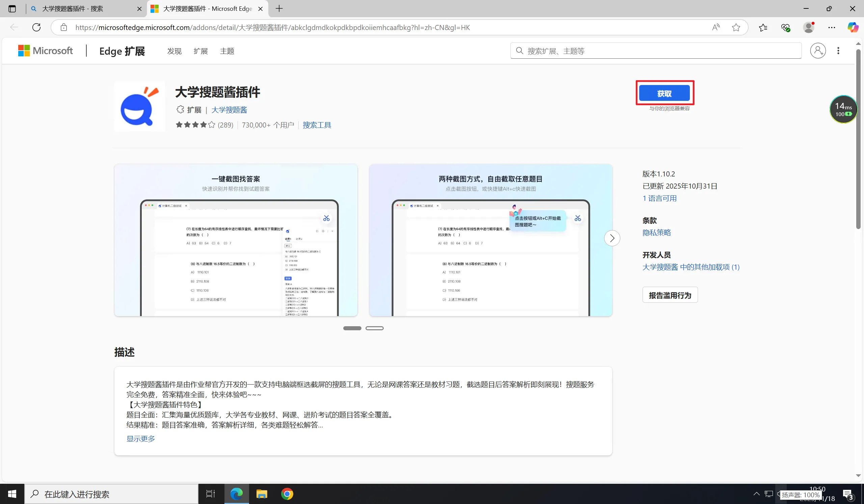Click the Browser essentials heart icon

point(785,27)
